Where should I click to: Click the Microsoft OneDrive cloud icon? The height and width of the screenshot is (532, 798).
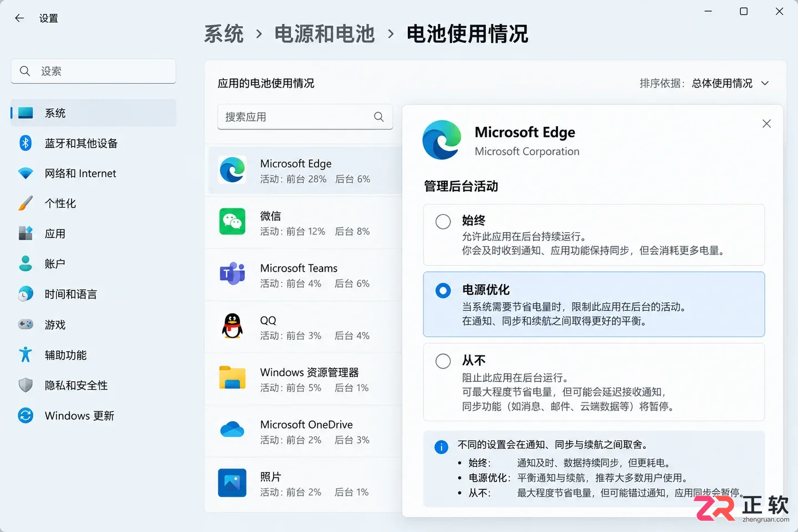point(232,430)
